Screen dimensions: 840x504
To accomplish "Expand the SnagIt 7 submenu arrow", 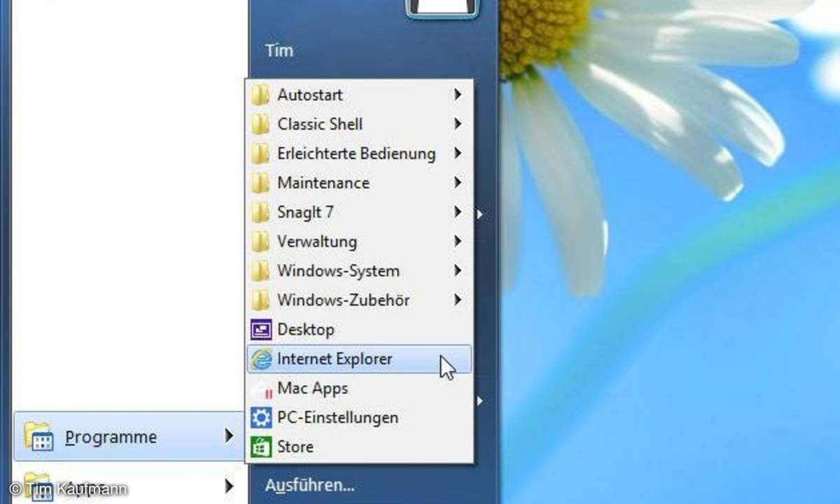I will point(457,212).
